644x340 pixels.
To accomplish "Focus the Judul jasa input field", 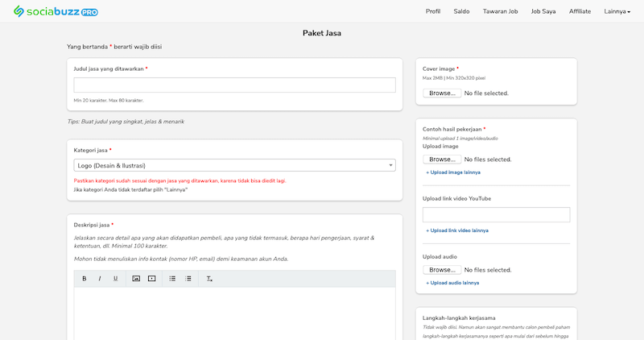I will coord(234,85).
